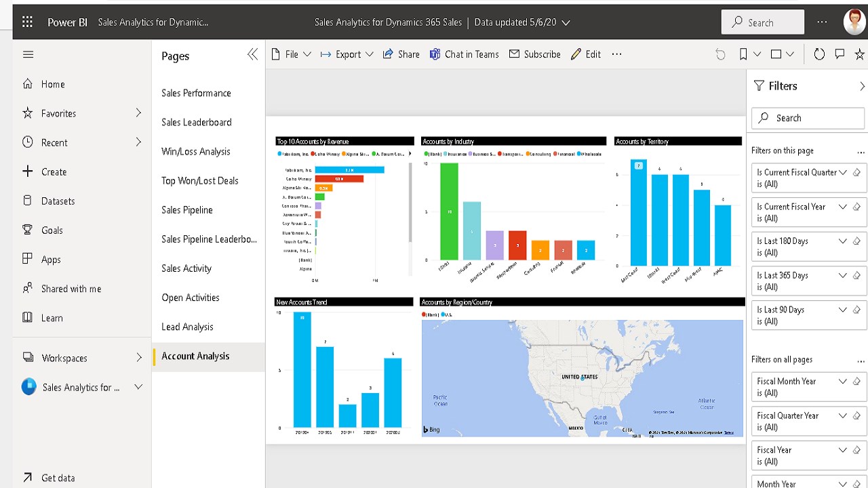Open the top bar more options ellipsis
868x488 pixels.
tap(822, 22)
